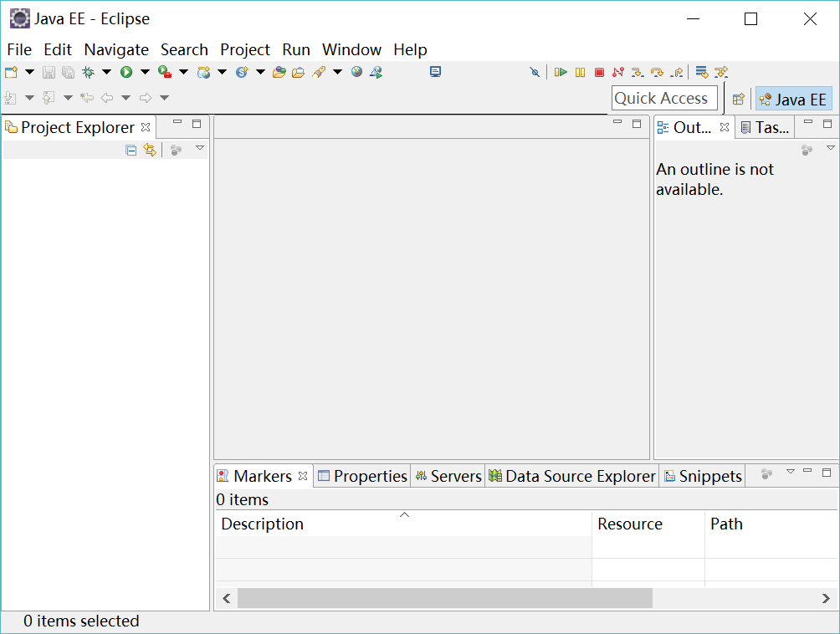Open the Debug configurations dropdown arrow

pyautogui.click(x=106, y=72)
